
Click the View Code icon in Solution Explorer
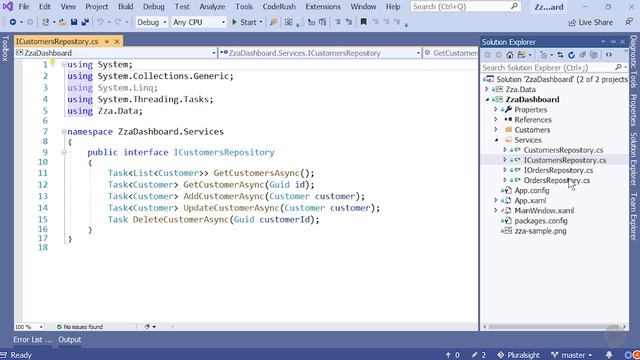click(609, 55)
